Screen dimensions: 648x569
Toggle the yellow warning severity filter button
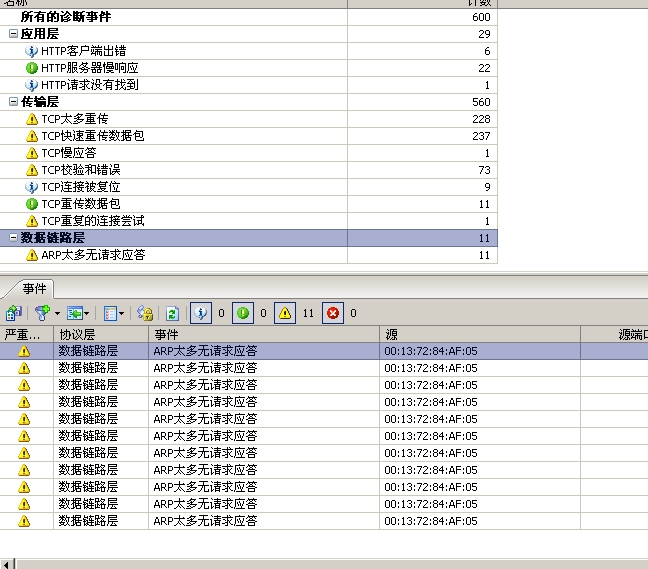click(x=285, y=313)
